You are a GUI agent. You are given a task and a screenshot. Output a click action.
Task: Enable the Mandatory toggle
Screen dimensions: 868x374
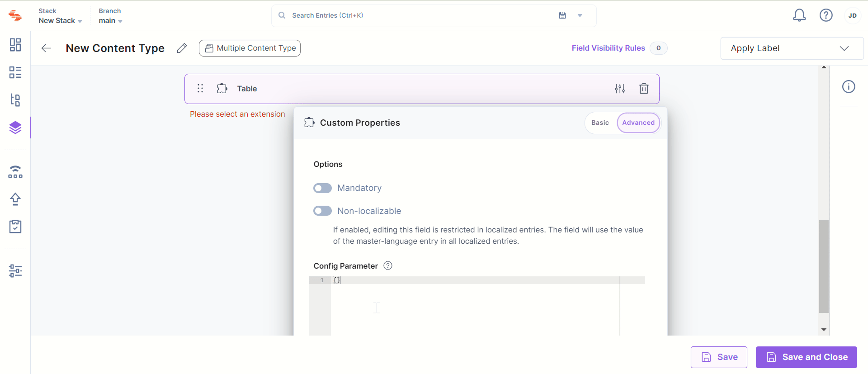click(x=323, y=188)
